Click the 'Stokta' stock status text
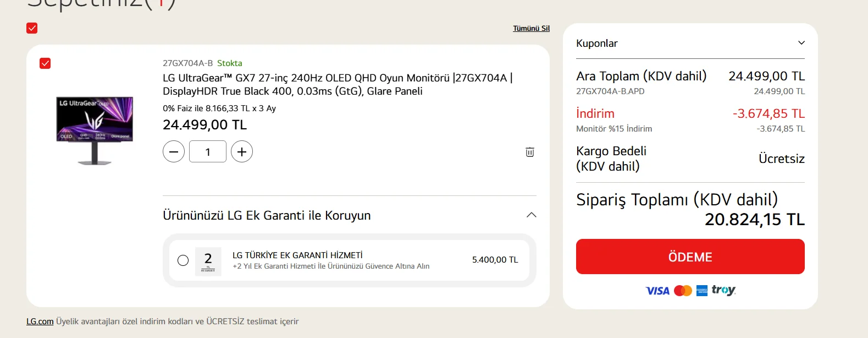Screen dimensions: 868x338 pos(230,63)
